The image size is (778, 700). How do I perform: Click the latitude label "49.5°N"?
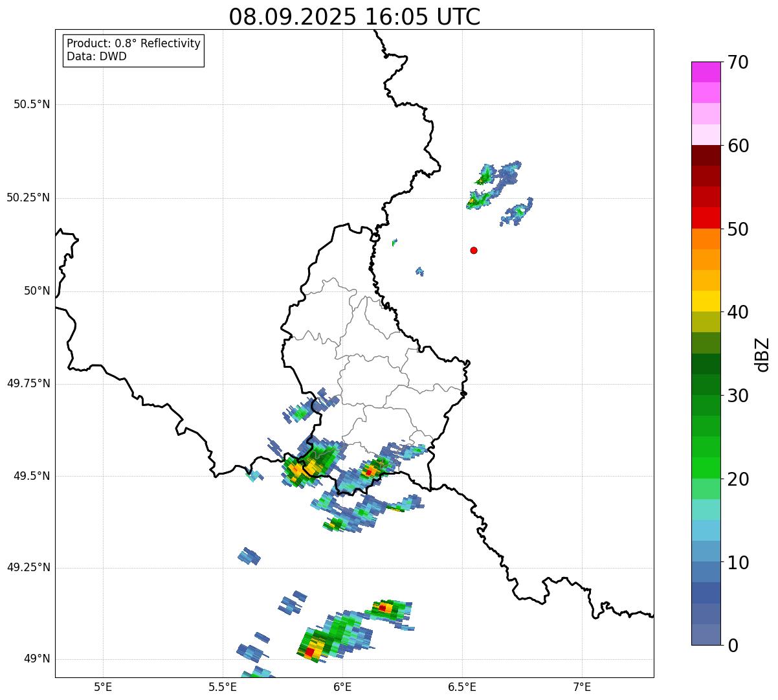tap(32, 476)
